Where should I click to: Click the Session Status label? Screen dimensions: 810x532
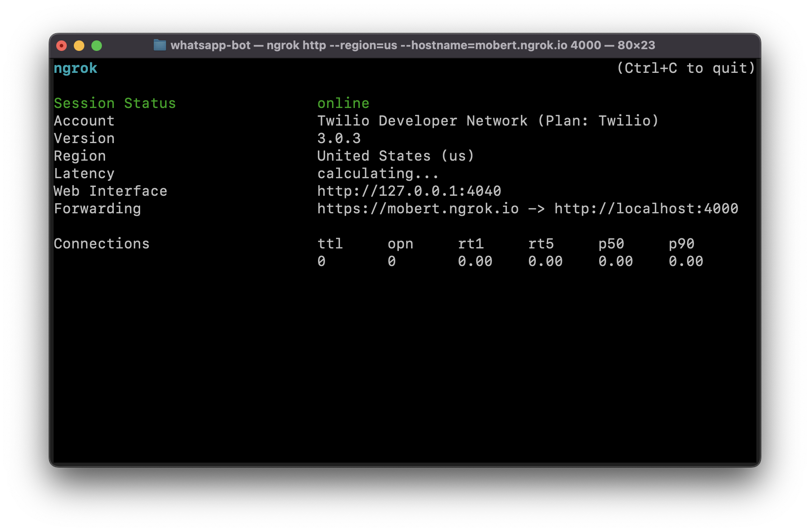[115, 104]
